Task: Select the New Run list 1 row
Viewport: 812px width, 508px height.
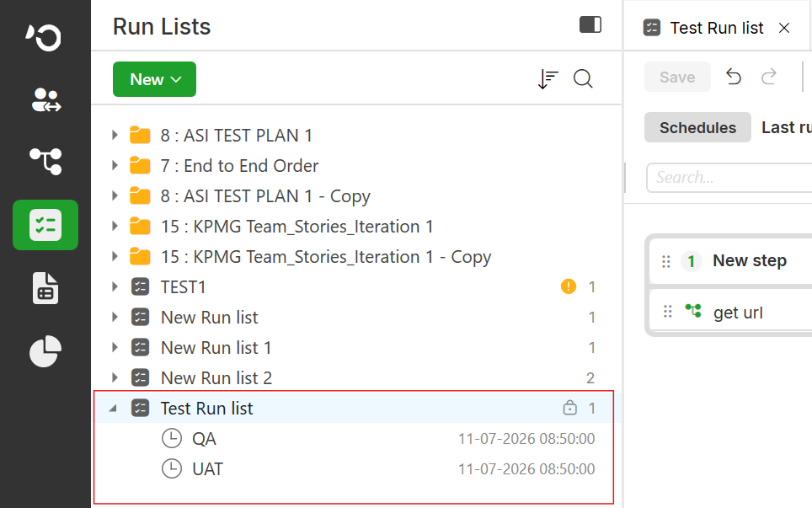Action: pos(357,347)
